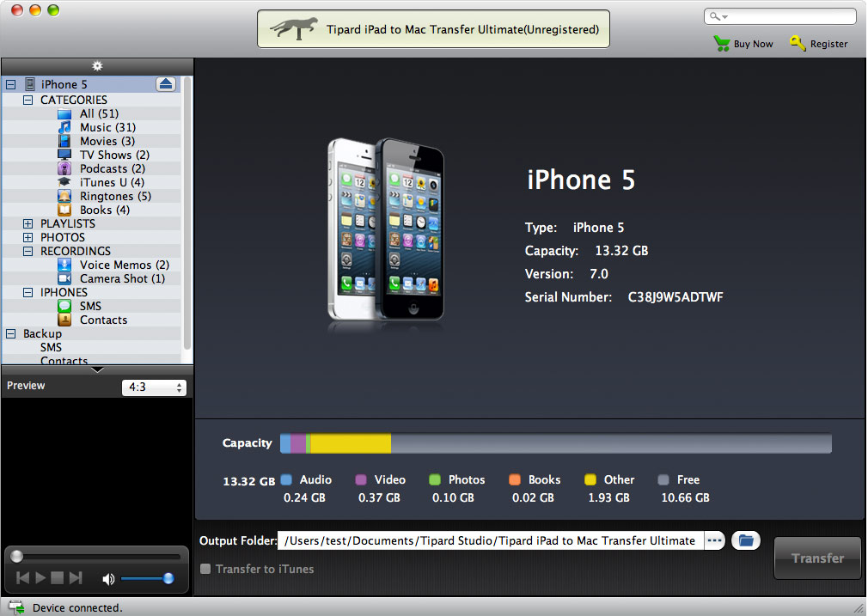The width and height of the screenshot is (868, 616).
Task: Select SMS under Backup
Action: pos(51,347)
